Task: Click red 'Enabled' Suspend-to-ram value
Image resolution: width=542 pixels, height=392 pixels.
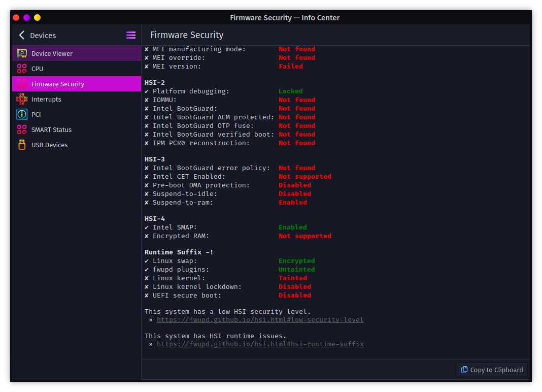Action: click(293, 203)
